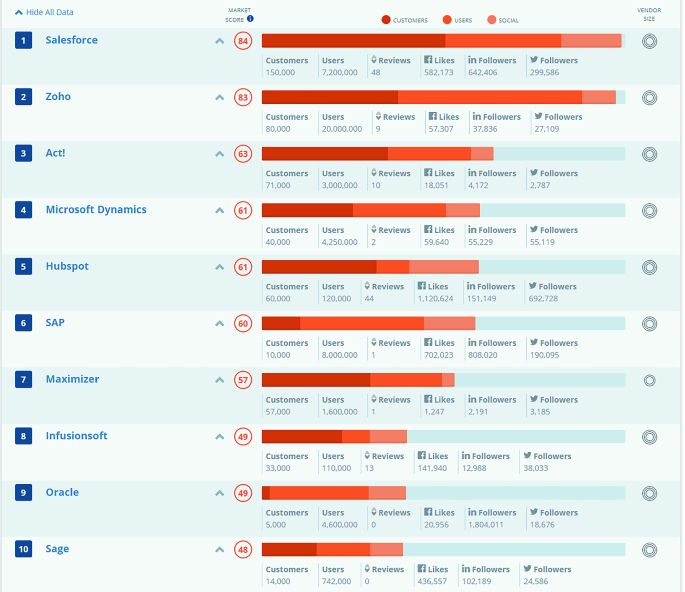Open the Salesforce vendor link
This screenshot has height=592, width=685.
(72, 40)
